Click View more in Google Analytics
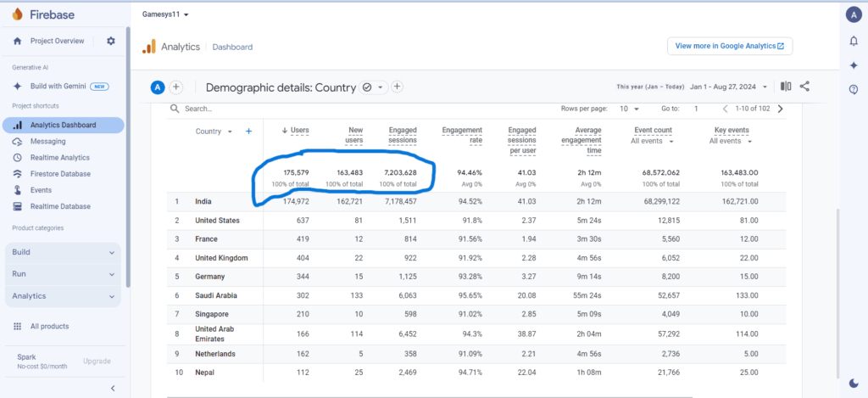The image size is (868, 398). tap(729, 46)
